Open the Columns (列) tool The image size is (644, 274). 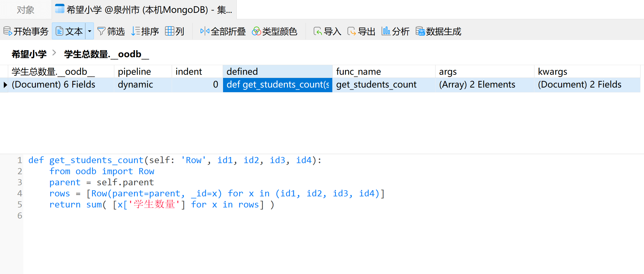174,31
